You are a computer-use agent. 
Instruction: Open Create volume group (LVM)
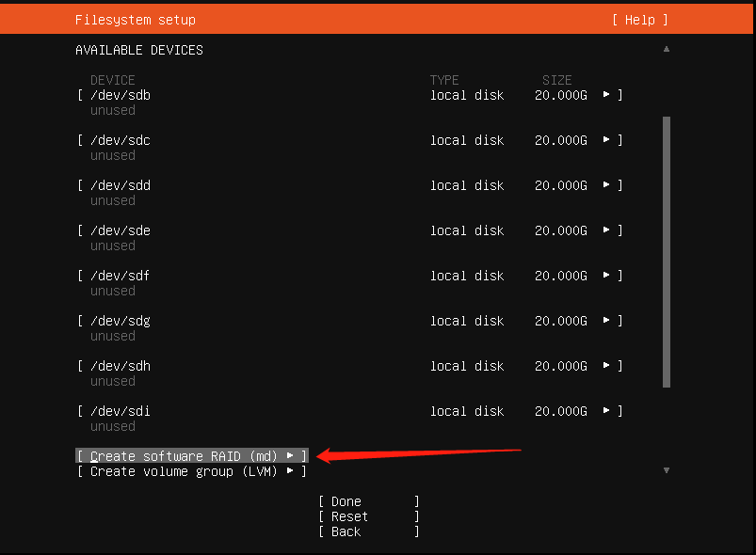(185, 471)
